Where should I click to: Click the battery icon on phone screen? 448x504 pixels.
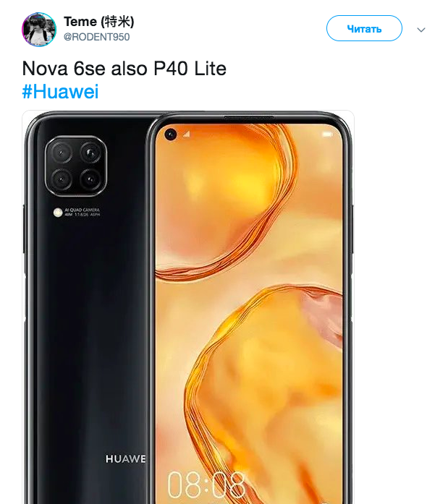(327, 134)
